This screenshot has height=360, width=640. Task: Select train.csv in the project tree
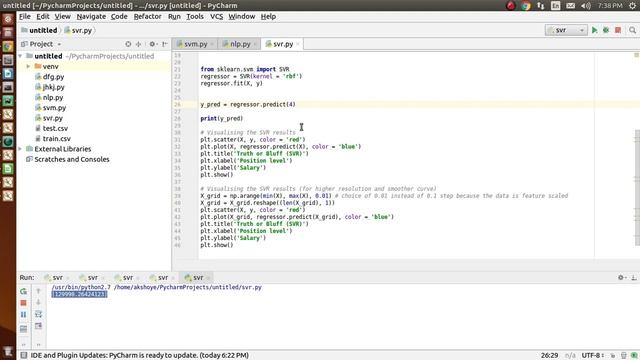(56, 139)
